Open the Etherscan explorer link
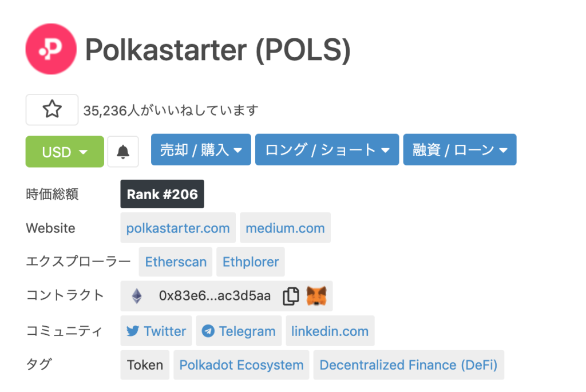The height and width of the screenshot is (392, 586). (176, 262)
